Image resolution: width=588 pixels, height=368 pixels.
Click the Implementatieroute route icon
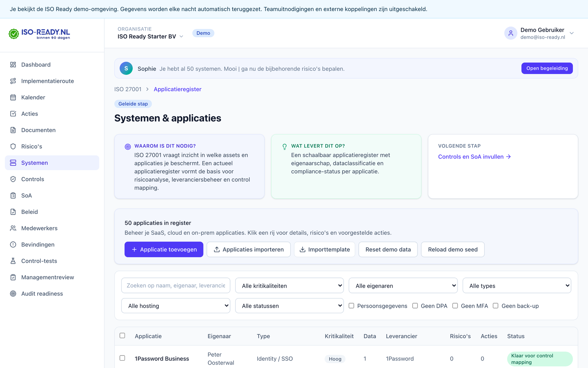tap(13, 81)
